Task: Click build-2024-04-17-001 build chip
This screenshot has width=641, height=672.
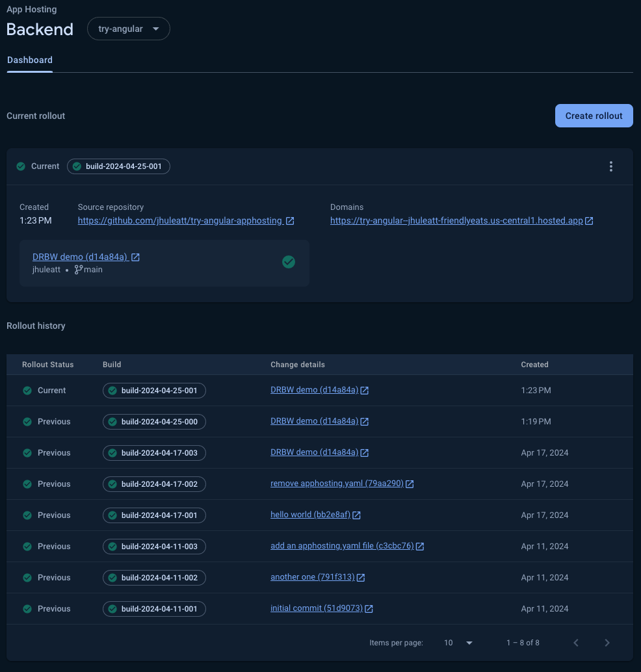Action: [x=154, y=515]
